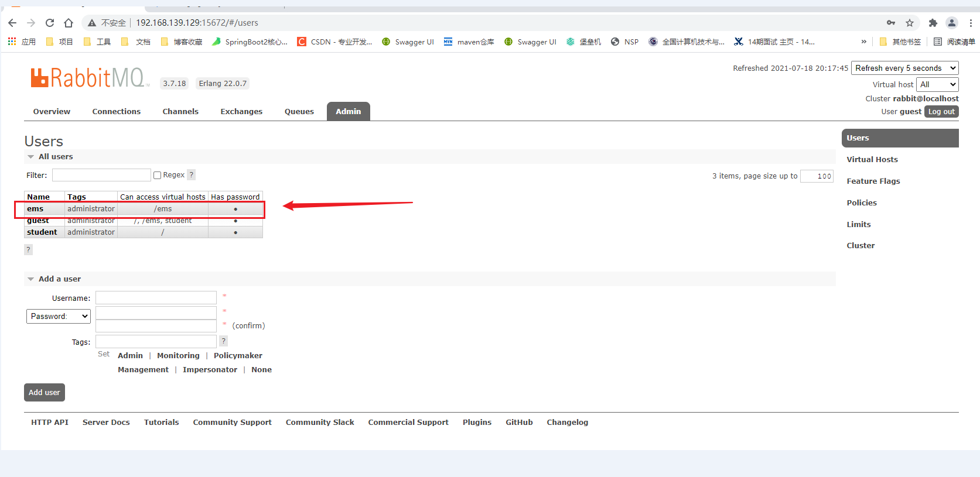
Task: Click the Tags input field
Action: pos(156,341)
